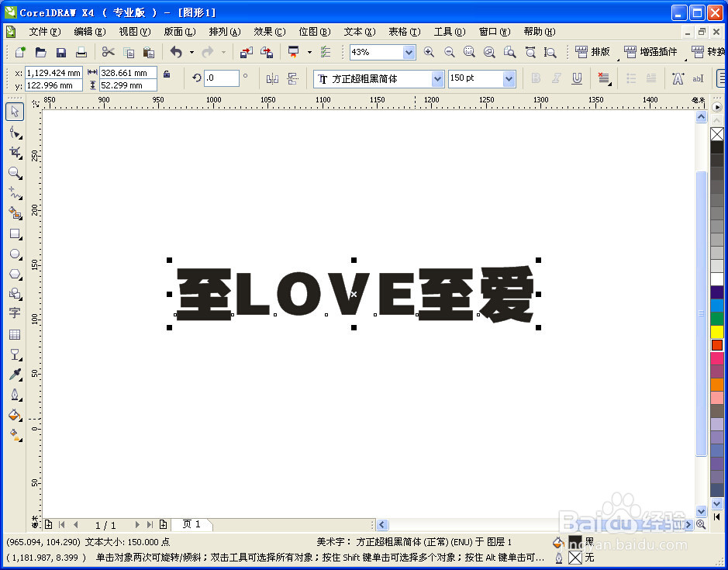Toggle underline formatting in the property bar
The image size is (728, 570).
point(577,78)
